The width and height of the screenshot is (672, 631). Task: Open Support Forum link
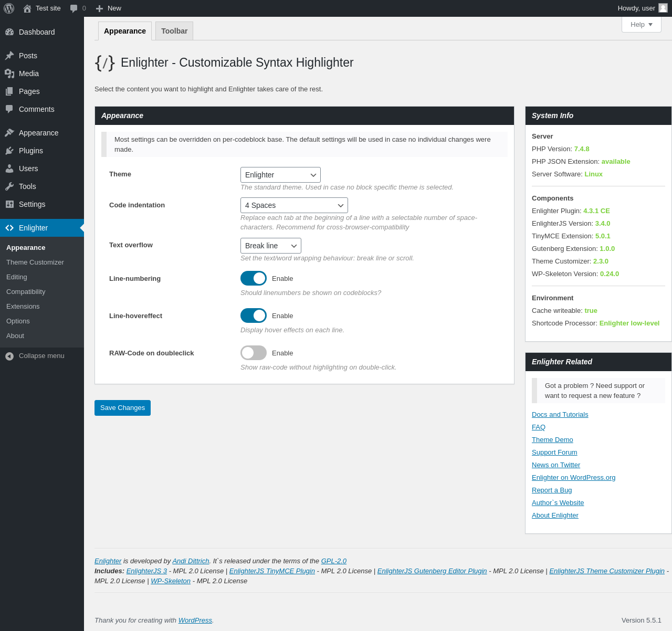pyautogui.click(x=554, y=453)
